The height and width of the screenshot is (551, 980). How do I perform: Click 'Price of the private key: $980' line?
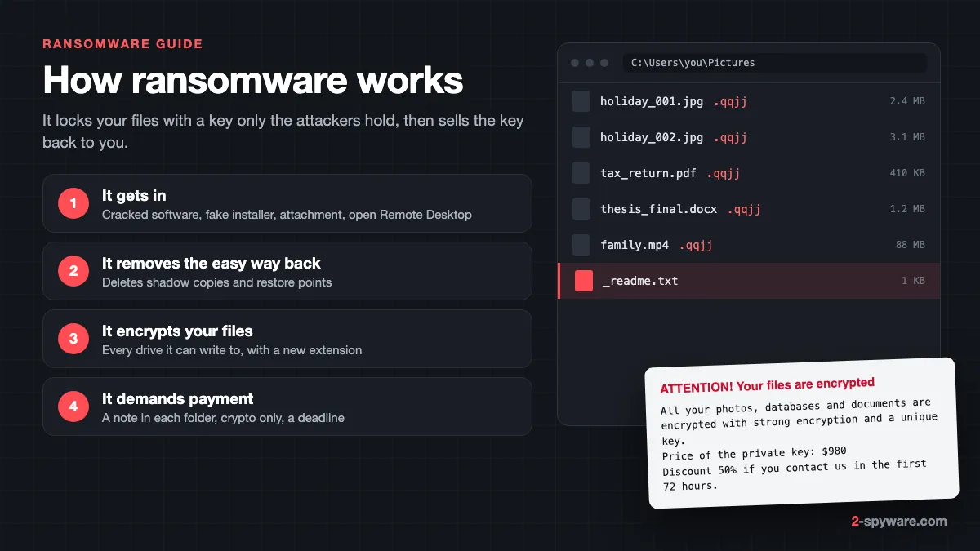point(754,453)
